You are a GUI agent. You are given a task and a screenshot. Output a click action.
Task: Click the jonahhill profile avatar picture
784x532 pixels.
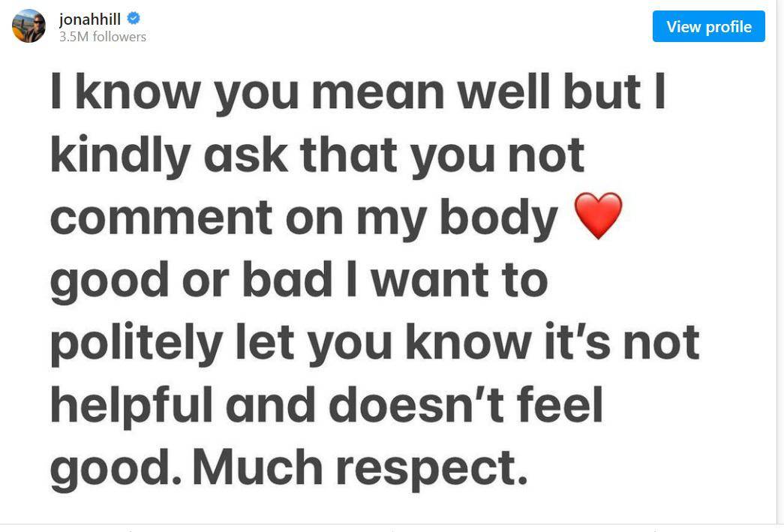[x=29, y=26]
